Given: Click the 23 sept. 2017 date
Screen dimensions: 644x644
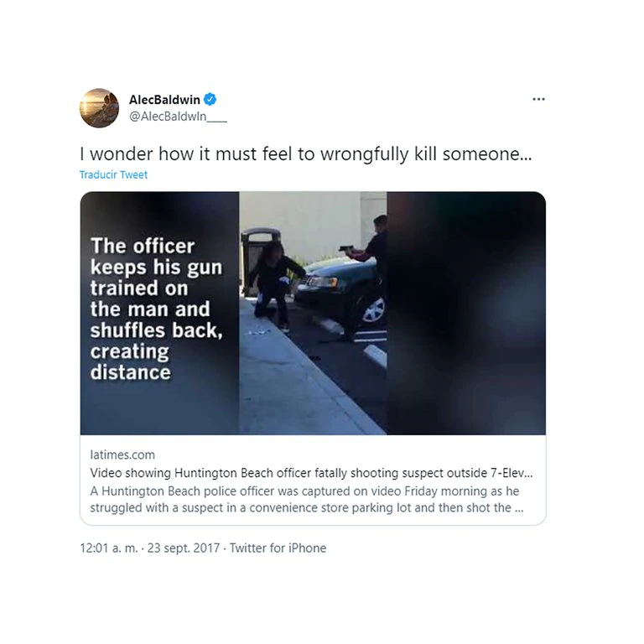Looking at the screenshot, I should point(184,548).
